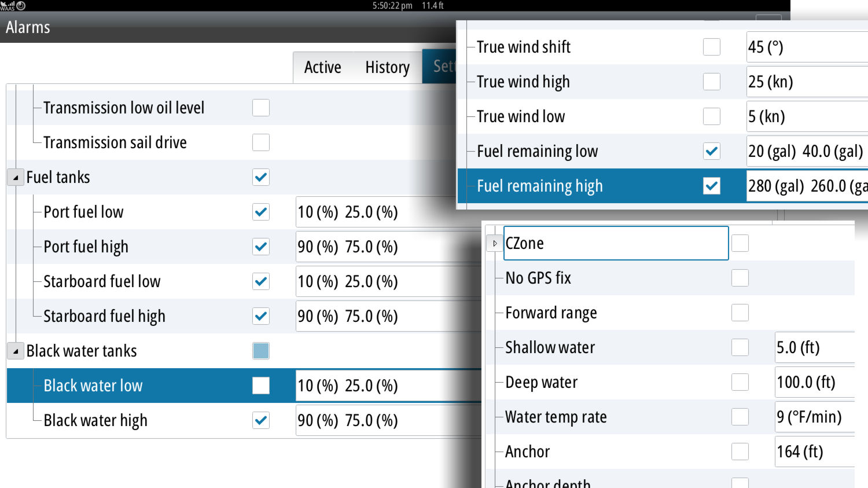Expand the CZone tree node
The width and height of the screenshot is (868, 488).
click(495, 244)
